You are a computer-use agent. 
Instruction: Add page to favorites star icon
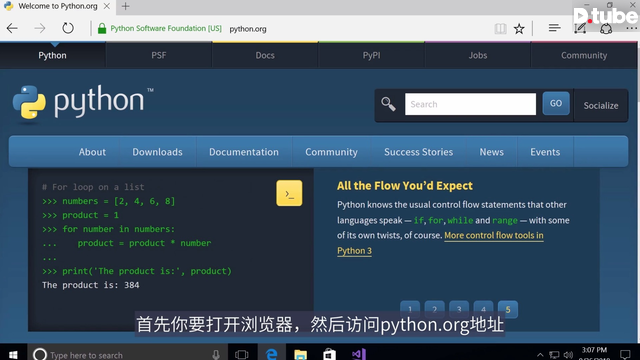519,29
